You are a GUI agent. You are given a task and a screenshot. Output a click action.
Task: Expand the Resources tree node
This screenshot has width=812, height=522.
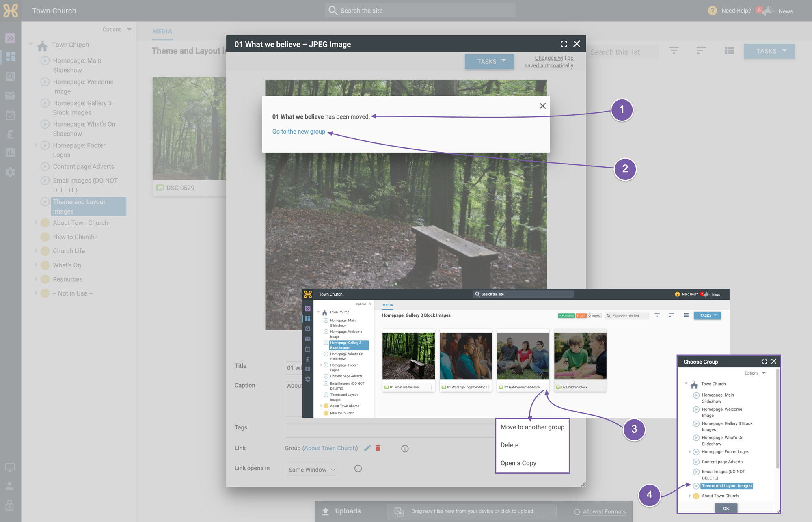click(x=36, y=279)
